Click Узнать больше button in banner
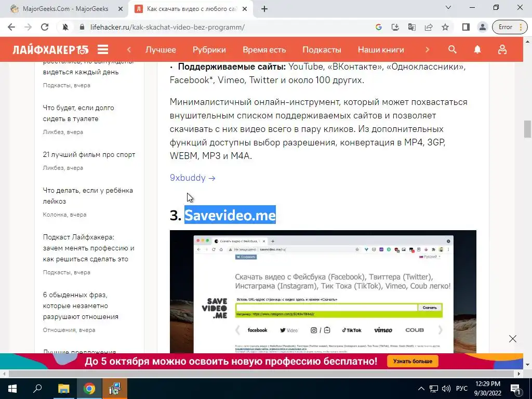The width and height of the screenshot is (532, 399). coord(413,362)
